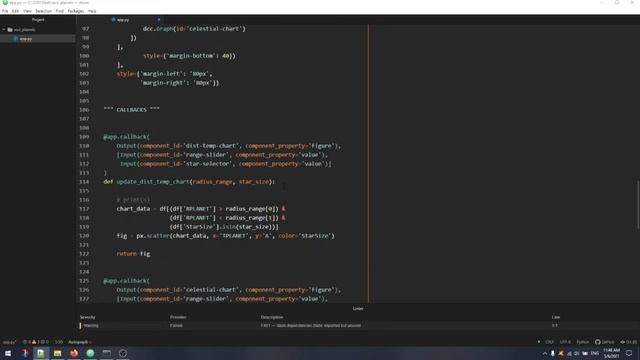640x360 pixels.
Task: Sort linter by Line column header
Action: pyautogui.click(x=556, y=317)
